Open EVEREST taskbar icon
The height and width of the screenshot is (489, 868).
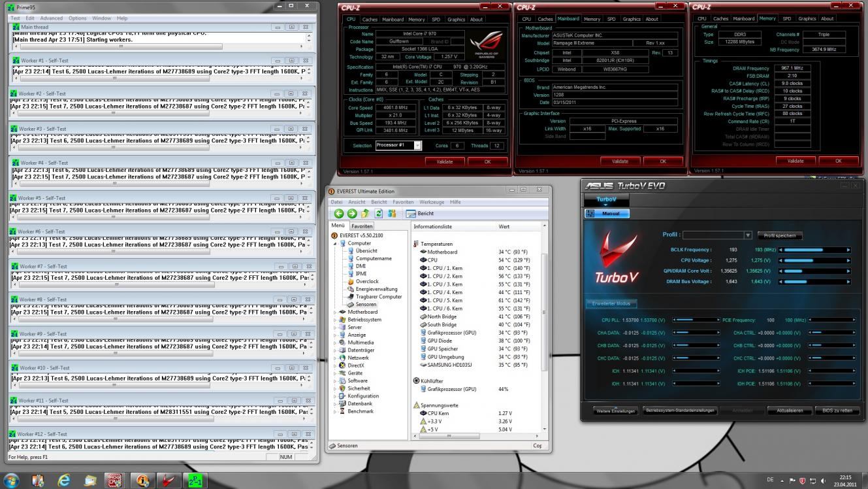coord(142,481)
